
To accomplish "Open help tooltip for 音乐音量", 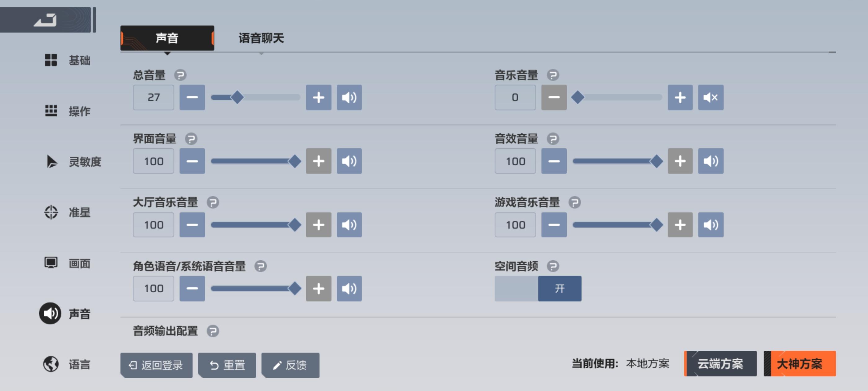I will 553,75.
